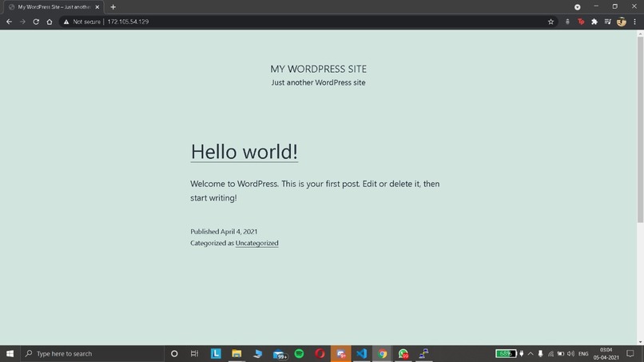Open the tab search dropdown circle

[578, 7]
